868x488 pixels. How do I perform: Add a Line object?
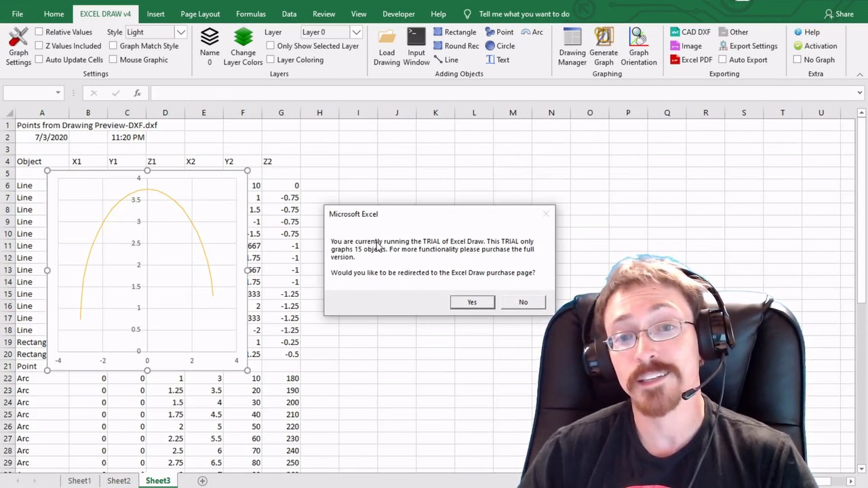446,60
